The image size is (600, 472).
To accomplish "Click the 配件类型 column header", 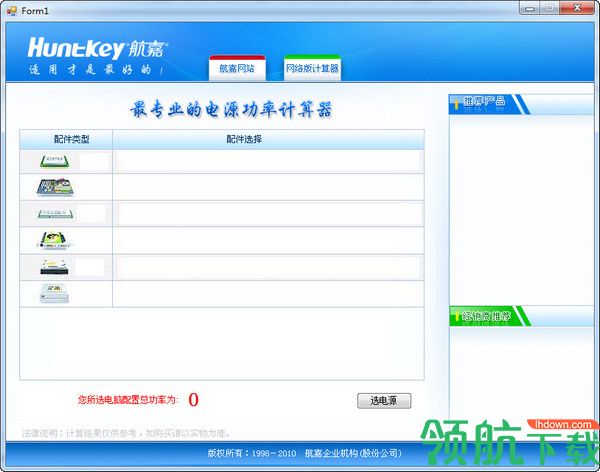I will (66, 138).
